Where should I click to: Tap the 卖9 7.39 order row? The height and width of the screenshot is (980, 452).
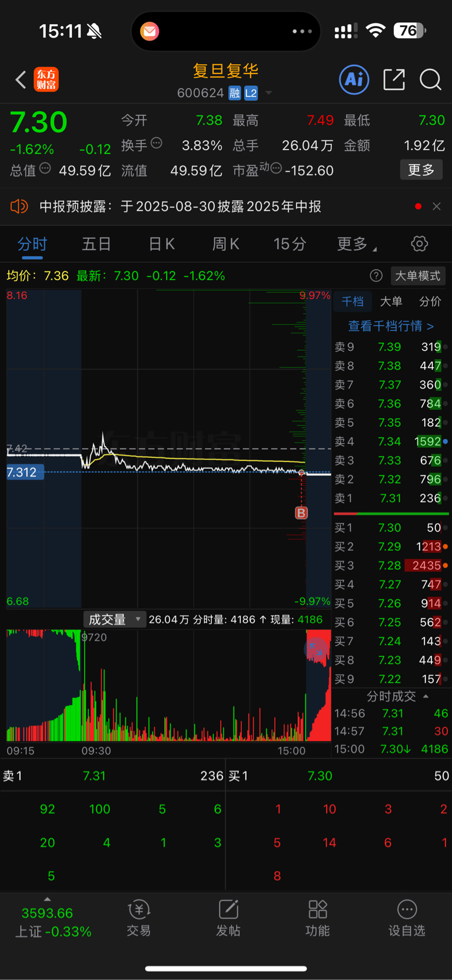pyautogui.click(x=391, y=347)
